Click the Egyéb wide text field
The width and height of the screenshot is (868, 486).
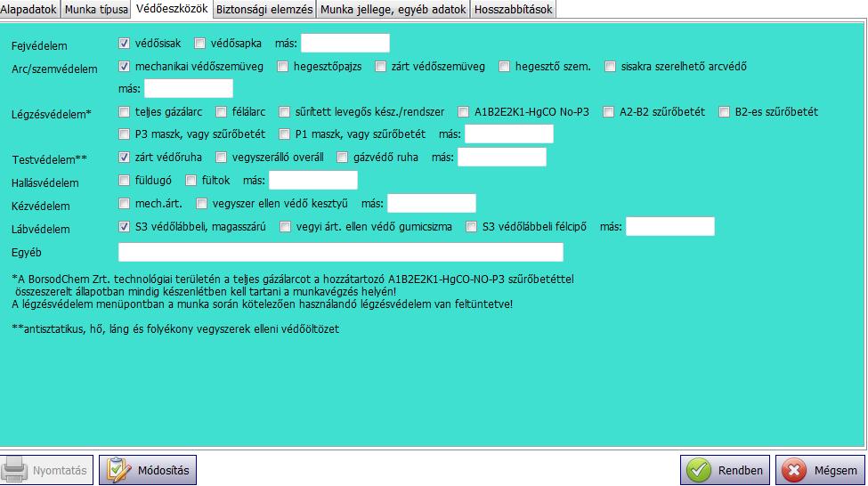[341, 253]
